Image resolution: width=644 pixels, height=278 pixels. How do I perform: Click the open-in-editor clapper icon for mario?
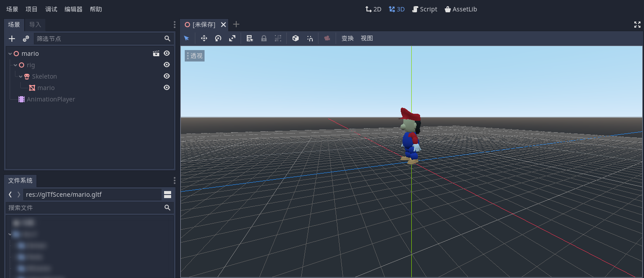pyautogui.click(x=156, y=54)
